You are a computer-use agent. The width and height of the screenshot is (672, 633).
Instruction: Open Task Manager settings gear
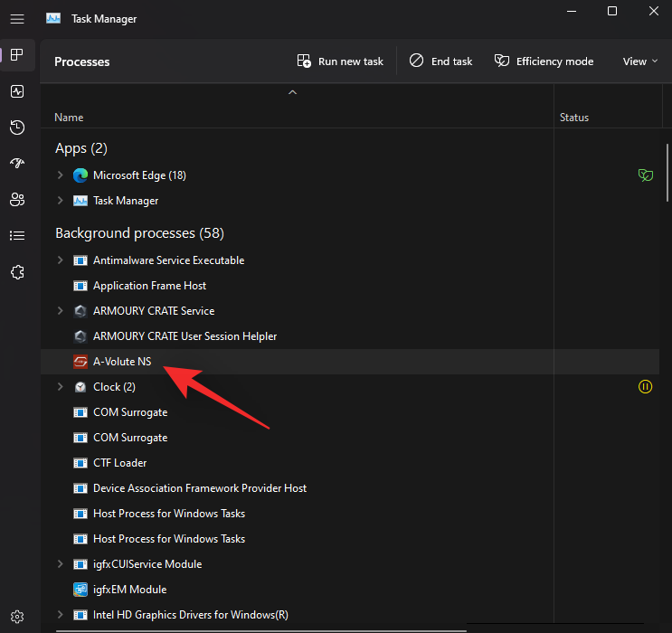point(17,617)
